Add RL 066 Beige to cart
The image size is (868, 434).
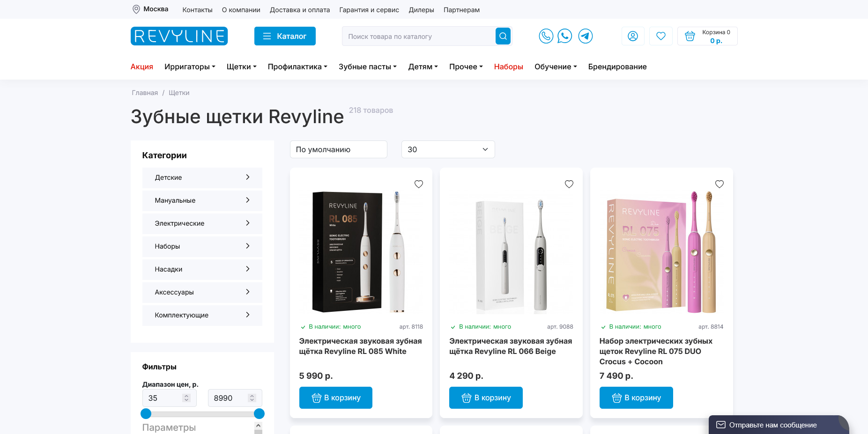click(486, 397)
